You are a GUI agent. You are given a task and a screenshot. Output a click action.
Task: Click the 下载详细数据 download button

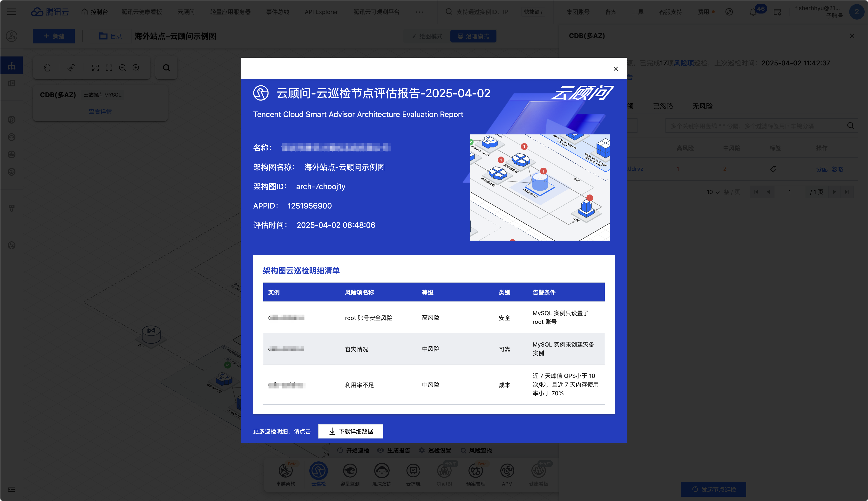pyautogui.click(x=351, y=431)
